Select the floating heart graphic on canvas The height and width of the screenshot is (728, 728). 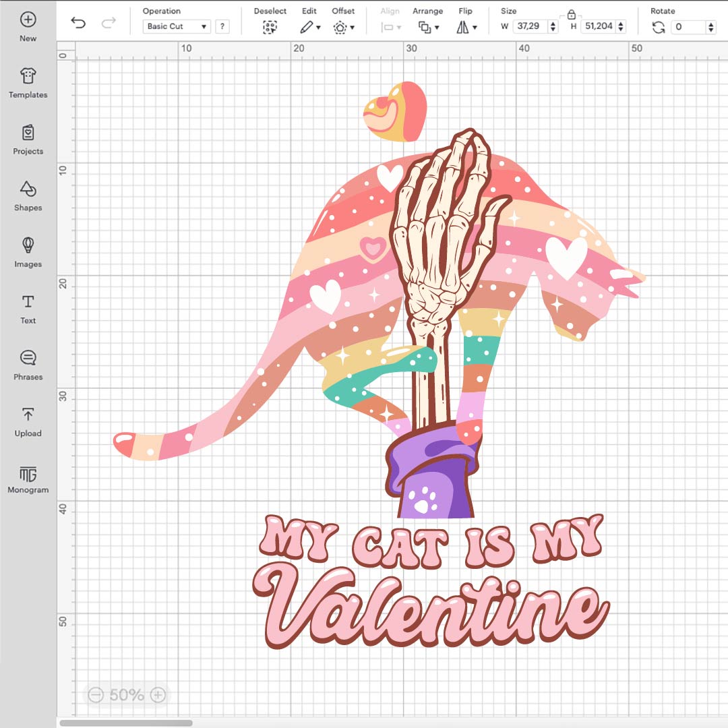[395, 112]
